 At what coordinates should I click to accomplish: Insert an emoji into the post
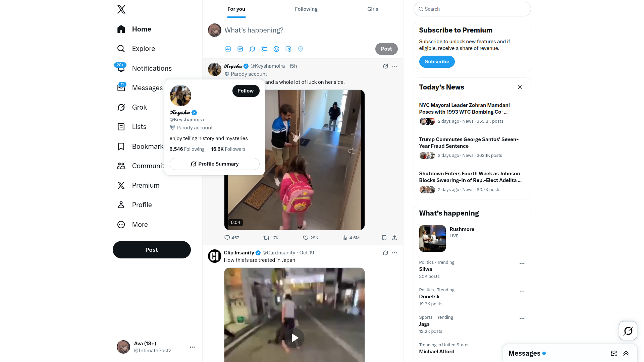[x=276, y=49]
